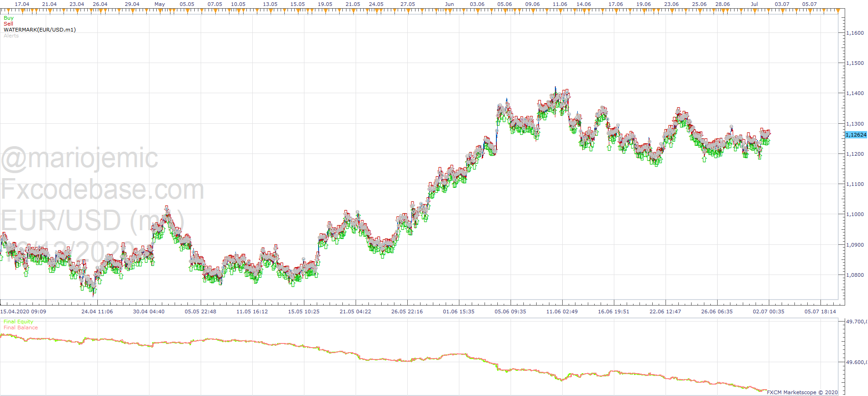This screenshot has height=396, width=868.
Task: Click the 'Jun' label on top date axis
Action: tap(449, 4)
